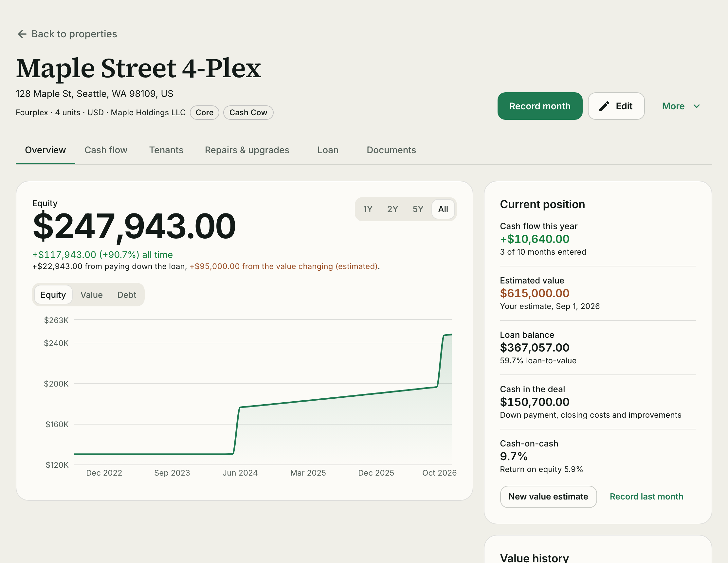Viewport: 728px width, 563px height.
Task: Click the $367,057.00 loan balance
Action: [535, 348]
